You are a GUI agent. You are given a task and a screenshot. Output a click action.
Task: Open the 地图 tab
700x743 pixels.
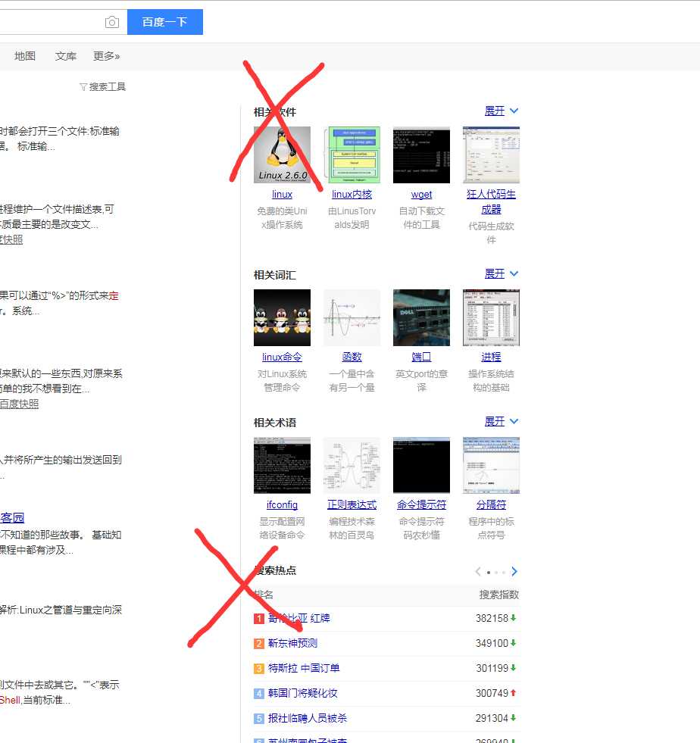click(25, 56)
